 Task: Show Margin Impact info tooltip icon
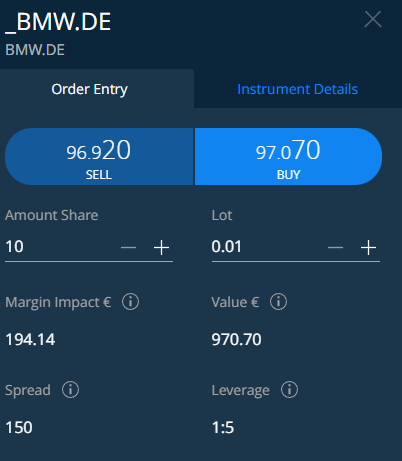pyautogui.click(x=130, y=302)
